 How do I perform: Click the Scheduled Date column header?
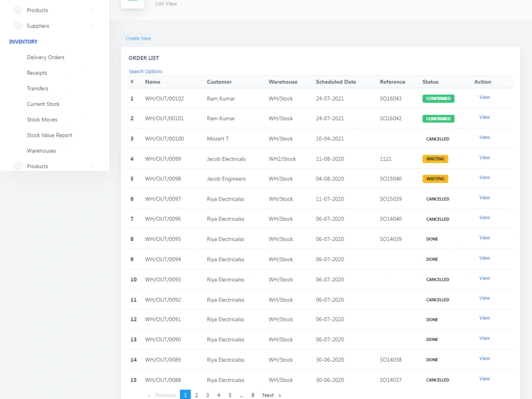[336, 82]
